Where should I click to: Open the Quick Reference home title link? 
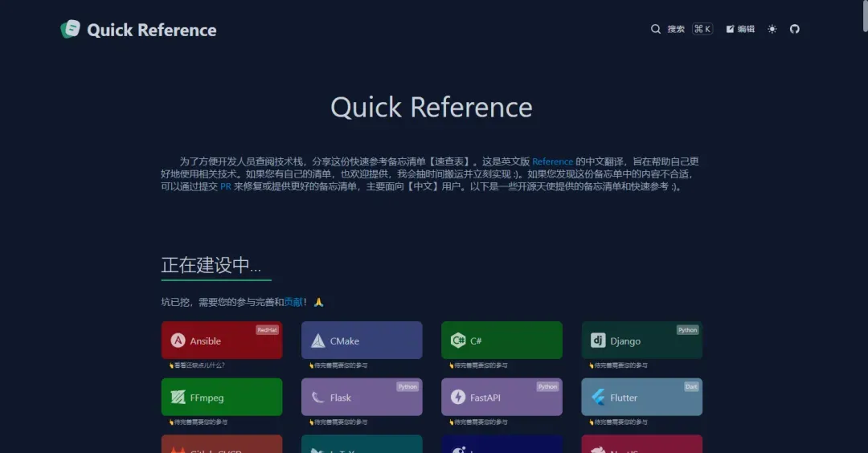(152, 30)
